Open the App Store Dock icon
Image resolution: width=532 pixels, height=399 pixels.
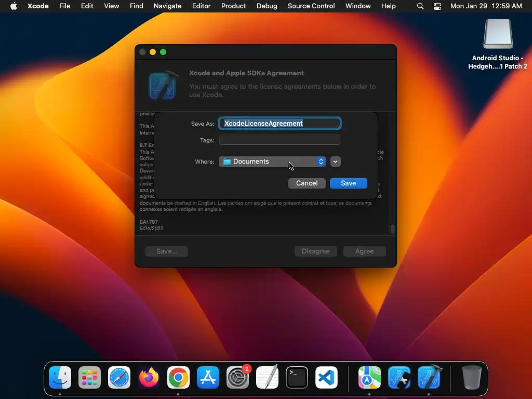(x=208, y=377)
